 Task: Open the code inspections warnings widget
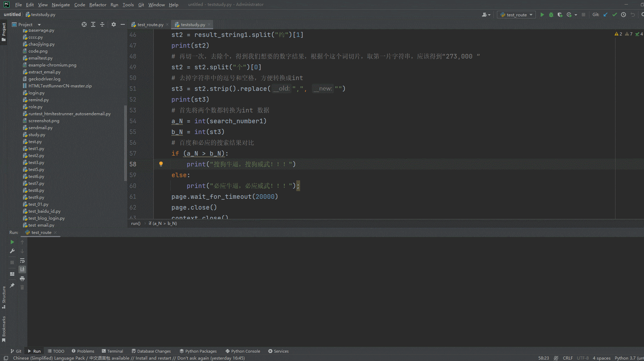pos(629,34)
